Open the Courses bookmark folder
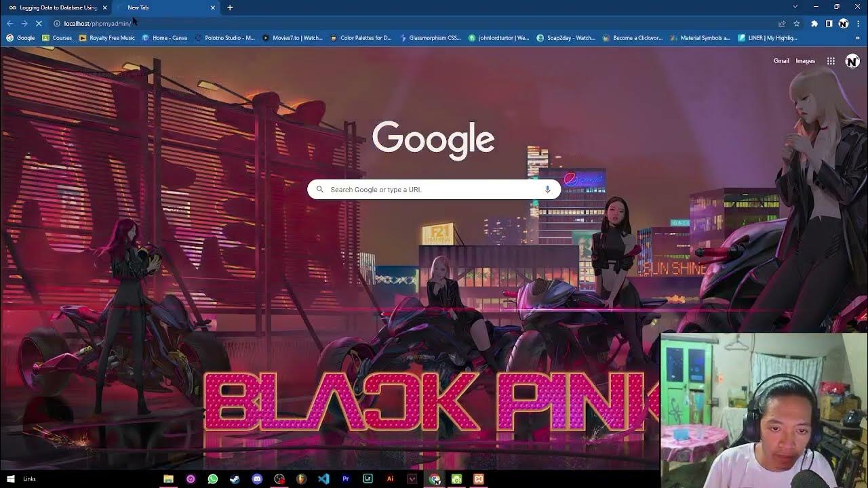The height and width of the screenshot is (488, 868). coord(57,38)
